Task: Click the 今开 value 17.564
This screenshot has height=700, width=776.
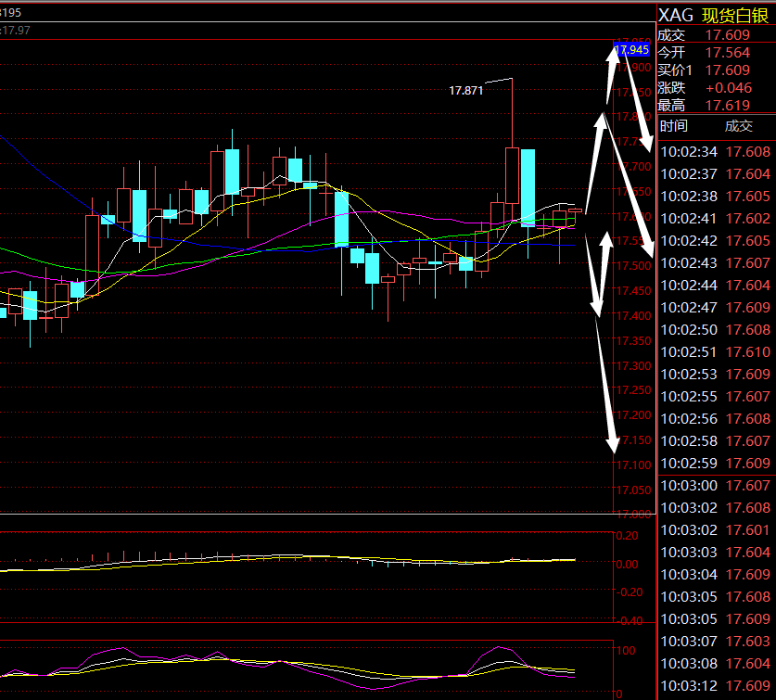Action: pyautogui.click(x=728, y=53)
